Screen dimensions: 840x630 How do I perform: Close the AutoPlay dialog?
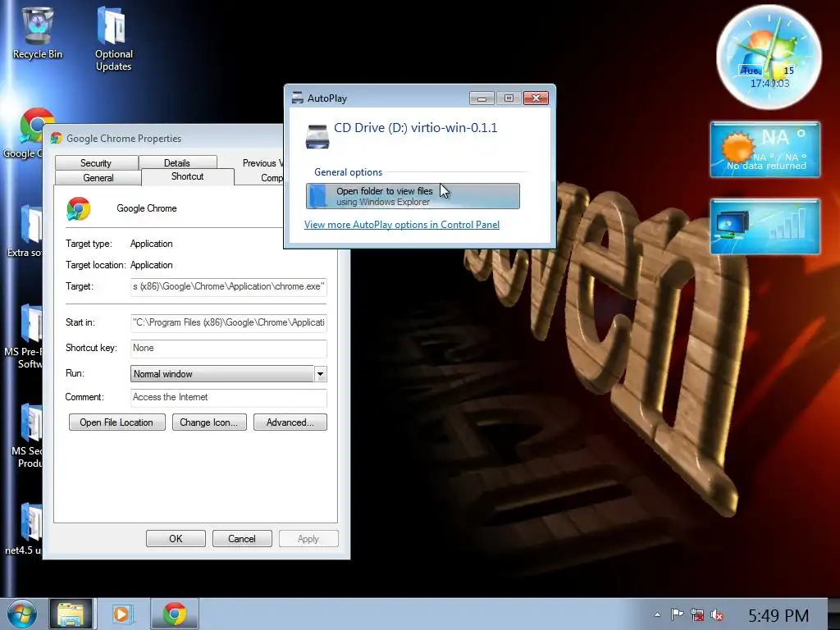[x=536, y=98]
